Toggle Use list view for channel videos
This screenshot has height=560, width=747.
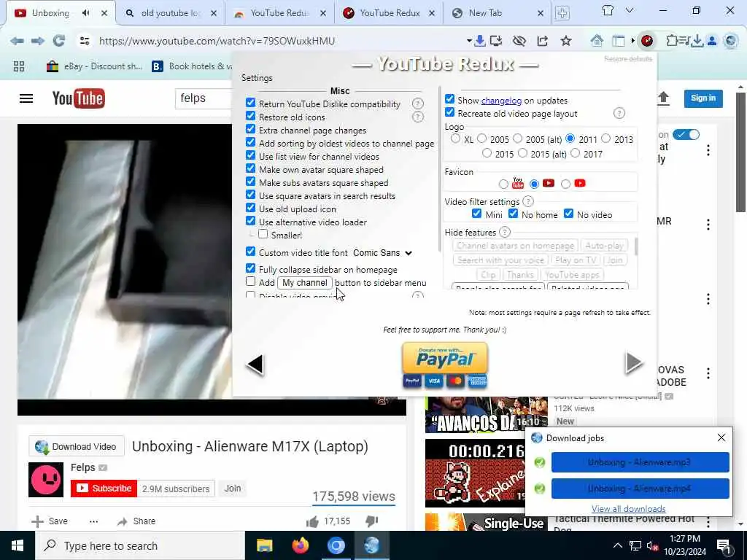coord(251,155)
